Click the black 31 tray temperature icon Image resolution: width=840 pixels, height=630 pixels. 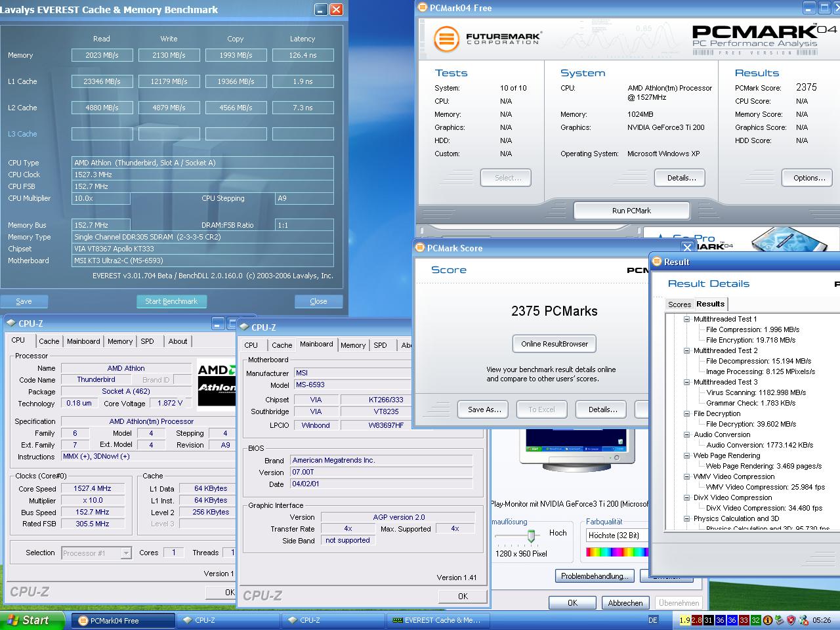[708, 620]
